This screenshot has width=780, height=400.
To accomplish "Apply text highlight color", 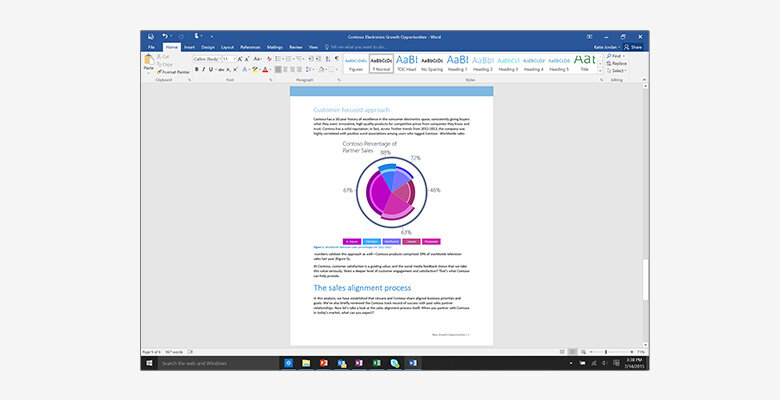I will 257,70.
